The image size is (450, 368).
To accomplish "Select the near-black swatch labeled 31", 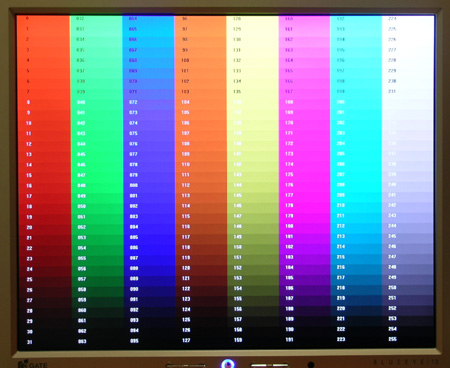I will point(45,342).
